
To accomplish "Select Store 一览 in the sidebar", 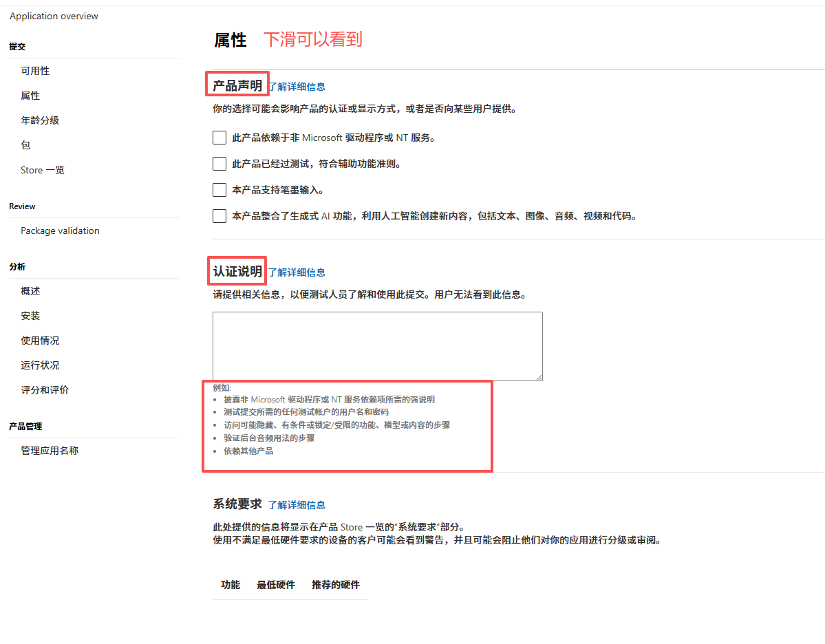I will pos(43,170).
